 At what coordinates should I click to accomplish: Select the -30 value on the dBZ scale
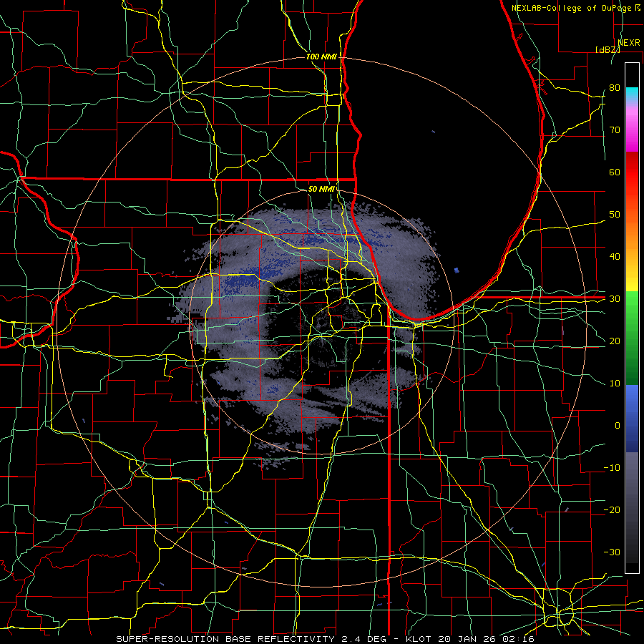point(612,552)
